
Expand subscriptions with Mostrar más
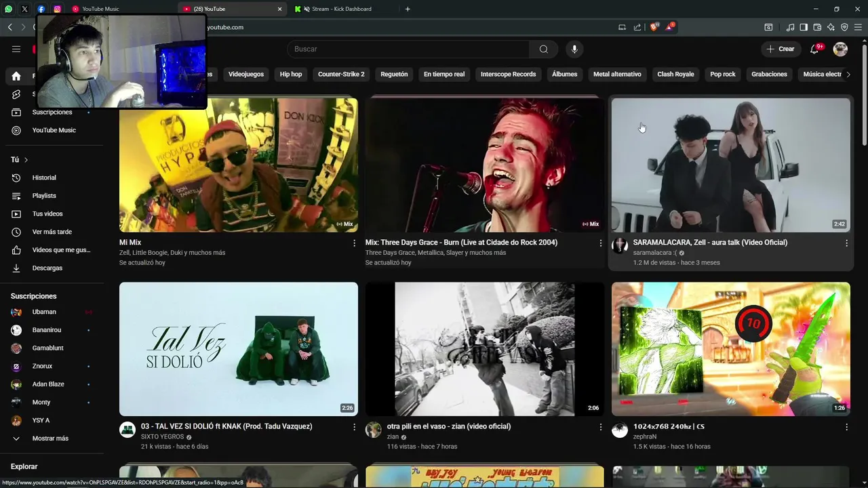pyautogui.click(x=50, y=439)
